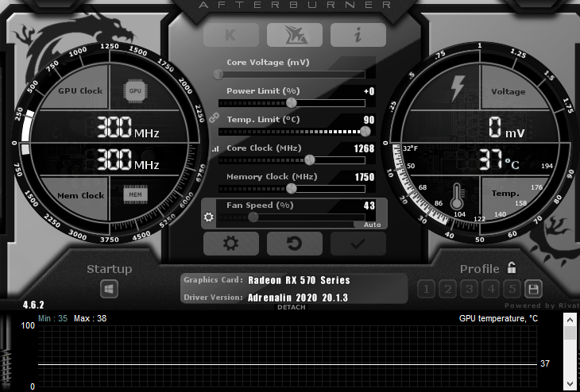
Task: Toggle Windows Startup icon
Action: (x=109, y=289)
